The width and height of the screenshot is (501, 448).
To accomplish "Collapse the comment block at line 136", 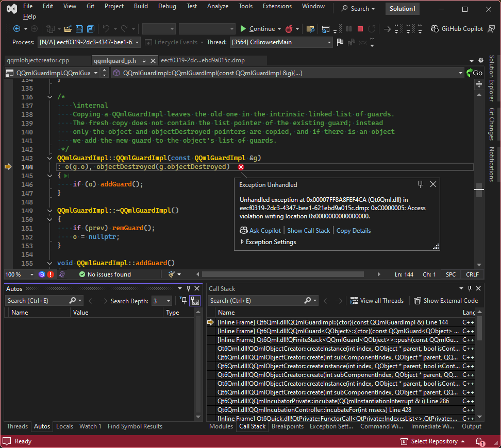I will click(49, 97).
